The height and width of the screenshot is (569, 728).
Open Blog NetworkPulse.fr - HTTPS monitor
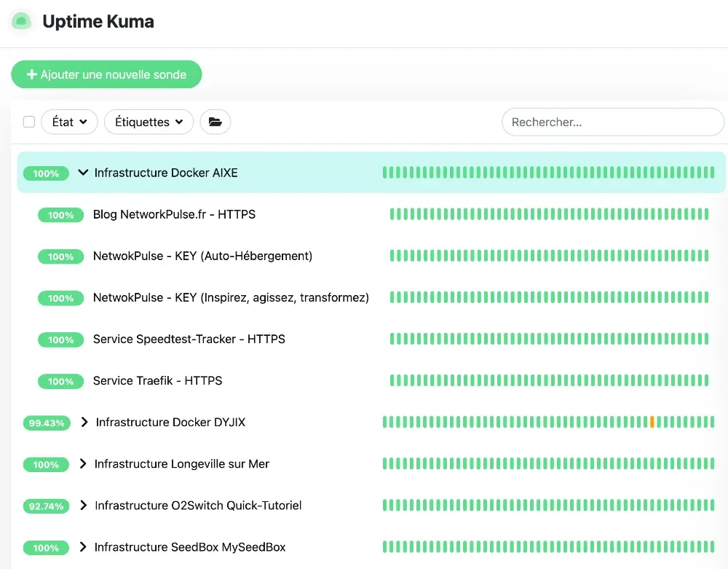click(x=174, y=214)
